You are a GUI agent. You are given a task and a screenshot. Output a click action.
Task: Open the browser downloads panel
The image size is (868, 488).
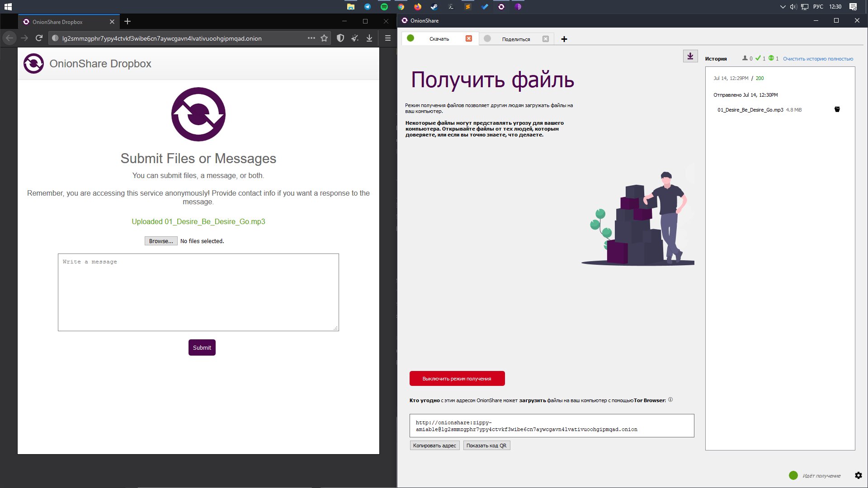[369, 38]
